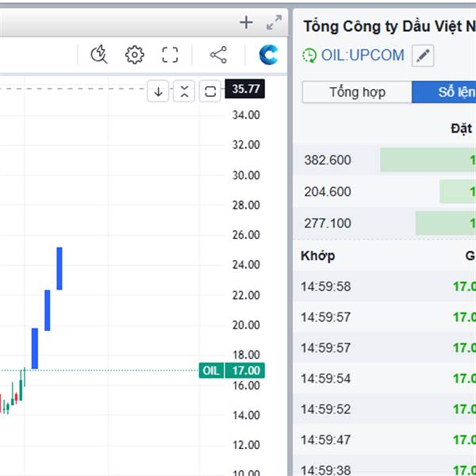Click the down arrow price-scale button
This screenshot has width=476, height=476.
pos(158,91)
